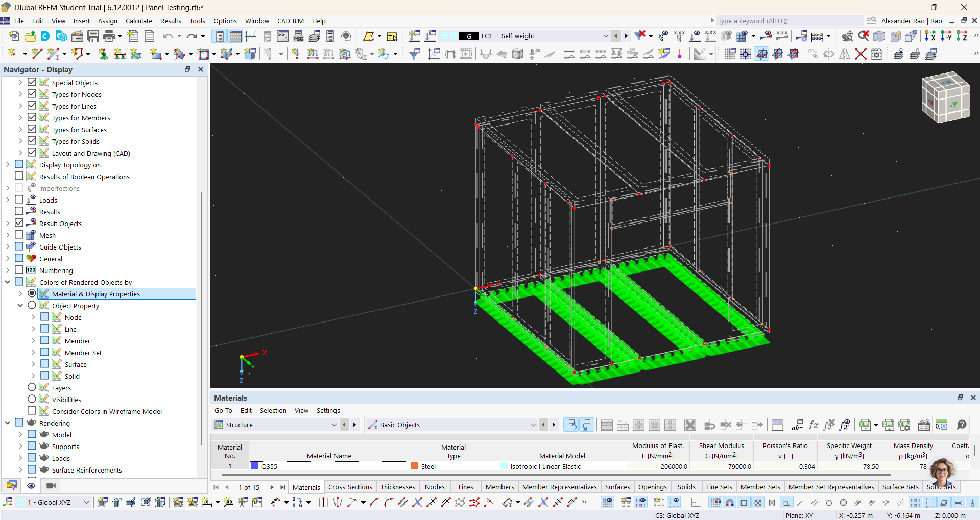Click the navigation cube in viewport
The width and height of the screenshot is (980, 520).
[x=945, y=97]
